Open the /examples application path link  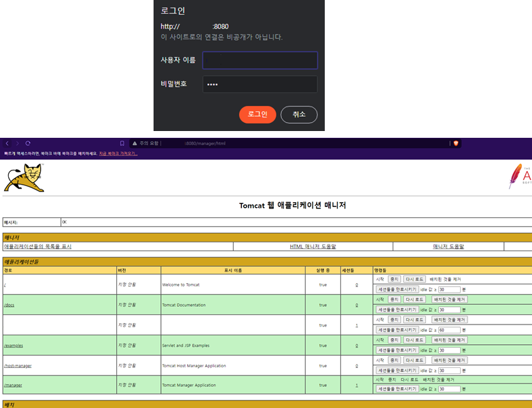coord(14,346)
